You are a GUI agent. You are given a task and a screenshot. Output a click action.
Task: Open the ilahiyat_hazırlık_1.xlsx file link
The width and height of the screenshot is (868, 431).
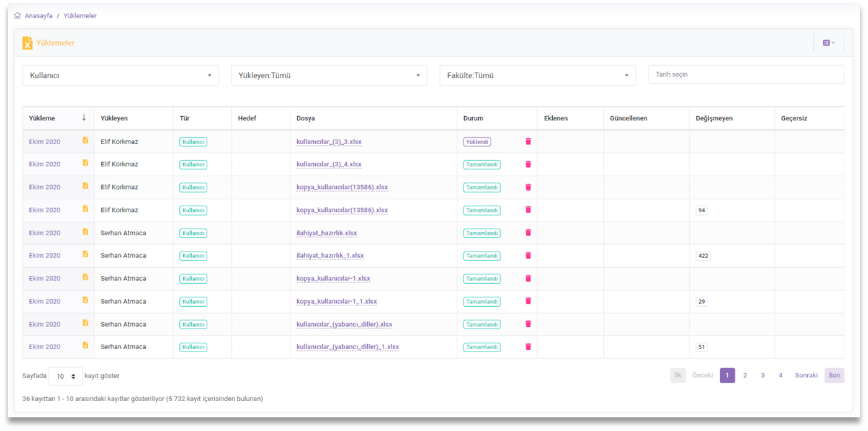pos(329,255)
